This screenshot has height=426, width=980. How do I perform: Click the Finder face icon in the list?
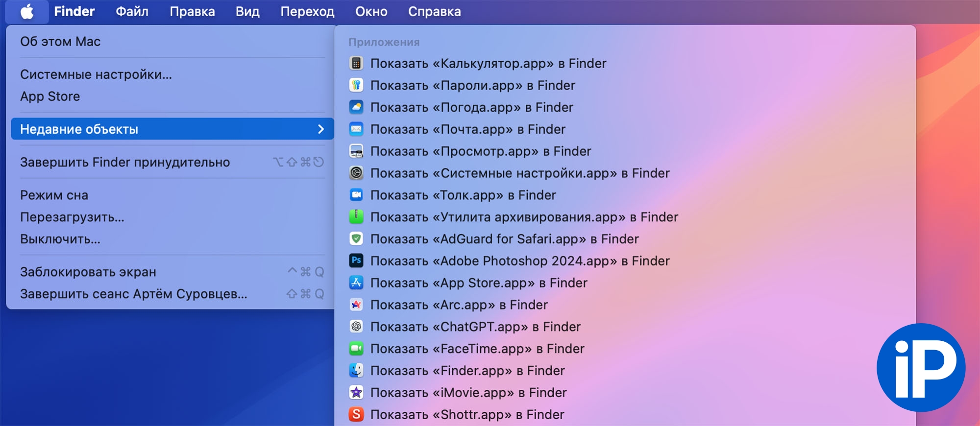(x=356, y=371)
